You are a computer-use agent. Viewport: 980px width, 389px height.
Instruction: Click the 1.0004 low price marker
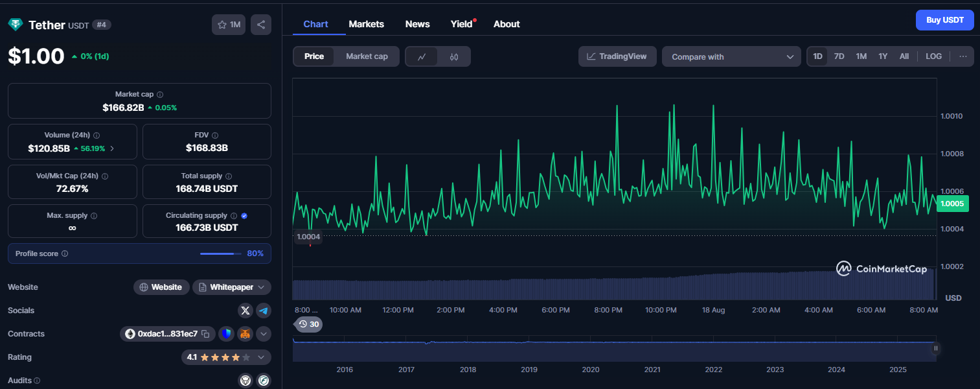coord(308,237)
